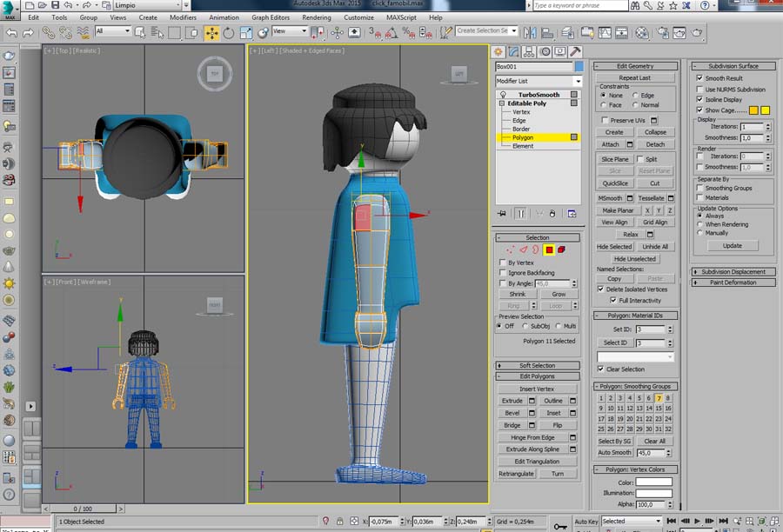Choose the Vertex selection mode icon
The height and width of the screenshot is (532, 783).
511,249
